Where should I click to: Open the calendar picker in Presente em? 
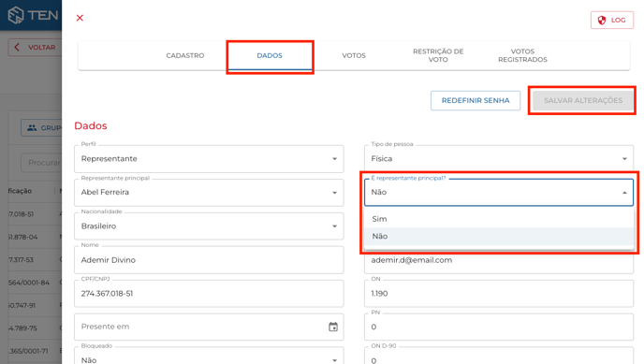[333, 327]
